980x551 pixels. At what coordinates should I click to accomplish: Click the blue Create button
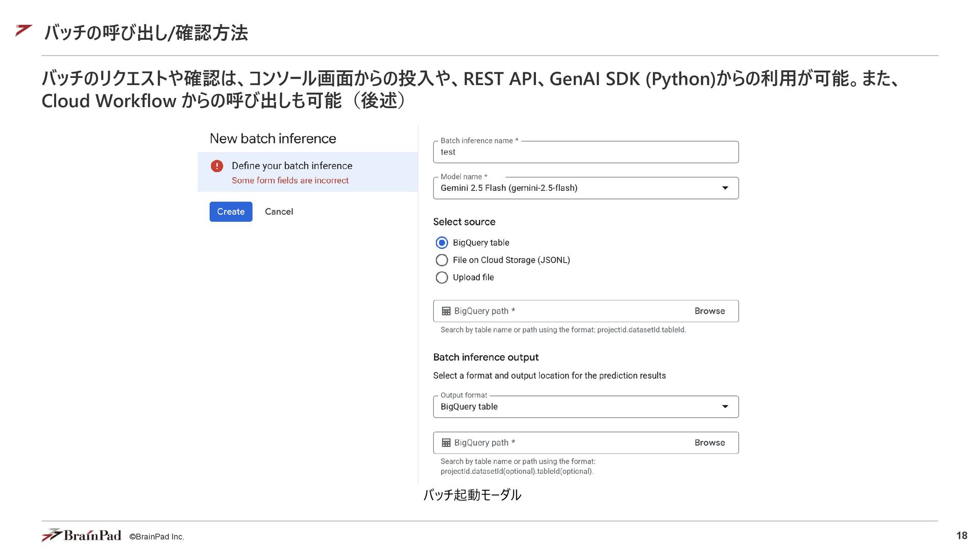point(231,212)
